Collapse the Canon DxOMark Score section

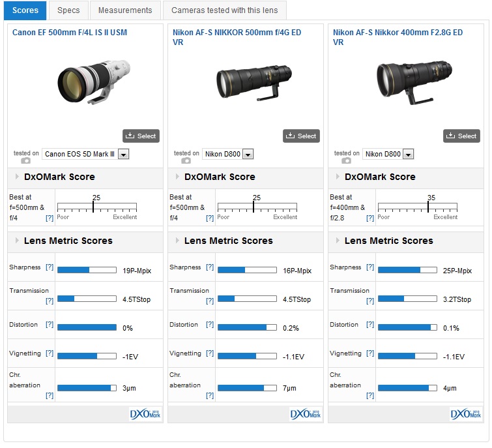click(16, 177)
